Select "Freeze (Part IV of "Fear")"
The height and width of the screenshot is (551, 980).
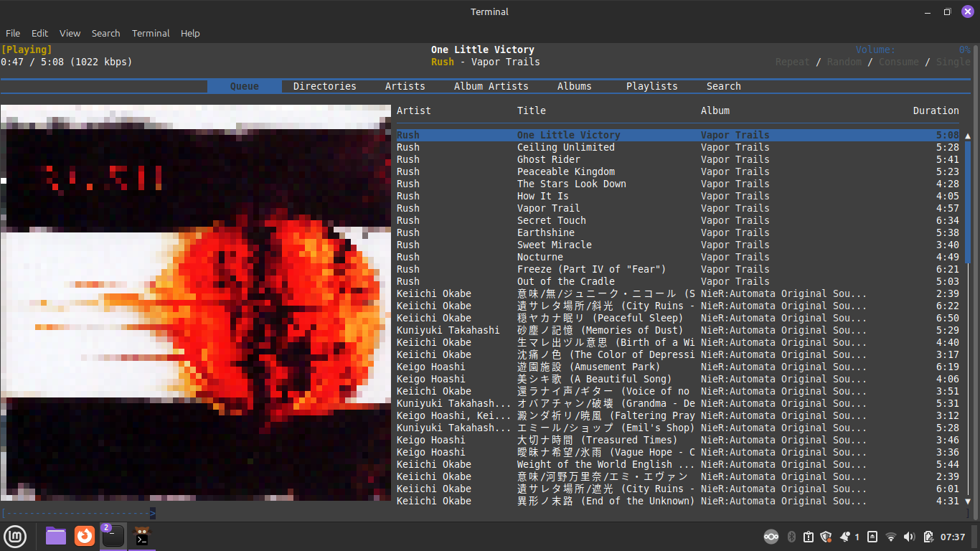point(678,269)
